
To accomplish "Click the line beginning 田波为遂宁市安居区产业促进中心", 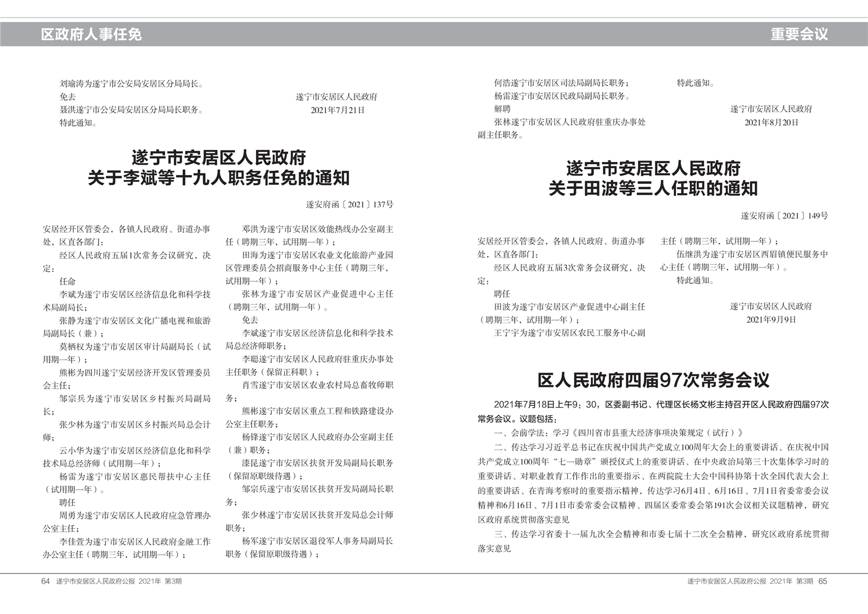I will (x=569, y=307).
